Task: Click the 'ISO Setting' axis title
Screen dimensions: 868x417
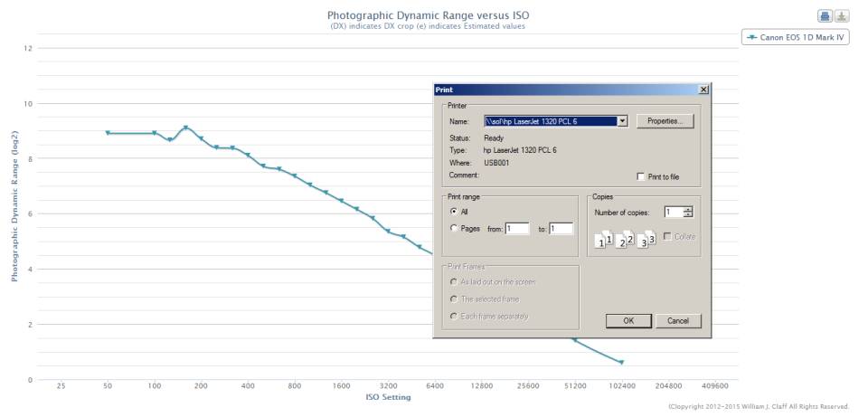Action: pyautogui.click(x=388, y=397)
